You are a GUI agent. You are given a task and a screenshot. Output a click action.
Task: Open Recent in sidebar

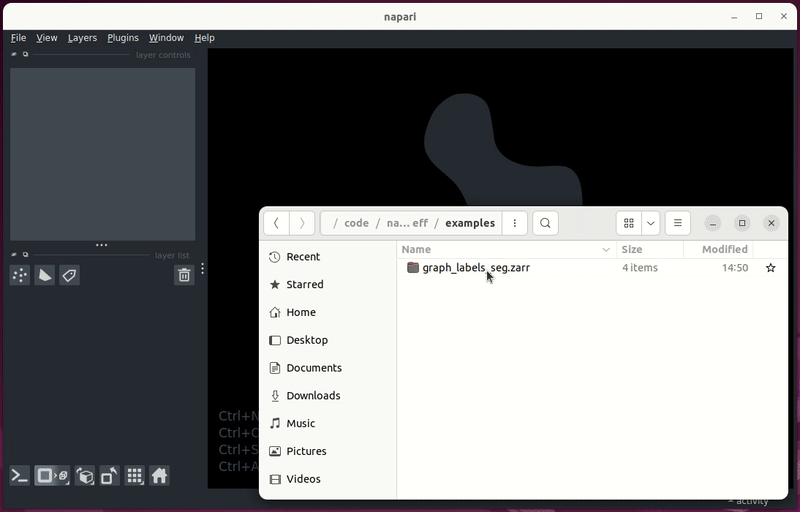coord(328,257)
